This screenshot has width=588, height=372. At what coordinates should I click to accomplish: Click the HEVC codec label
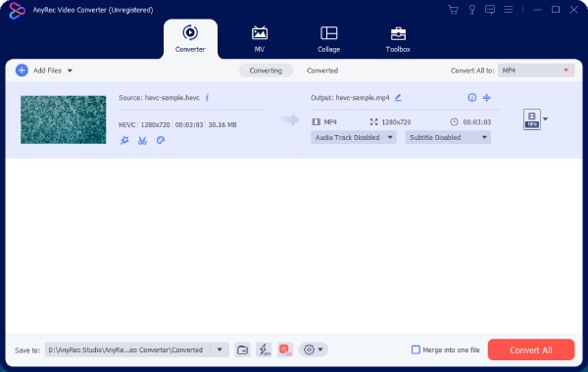(x=127, y=124)
